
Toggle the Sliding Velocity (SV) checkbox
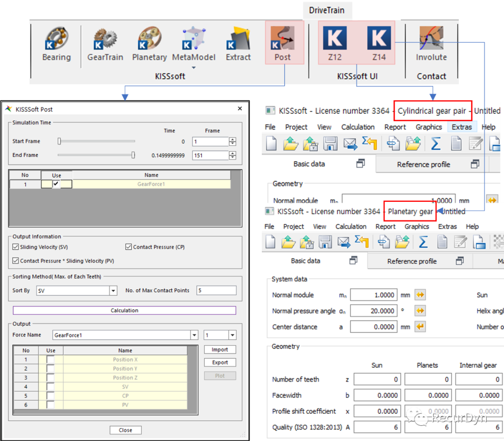click(16, 247)
